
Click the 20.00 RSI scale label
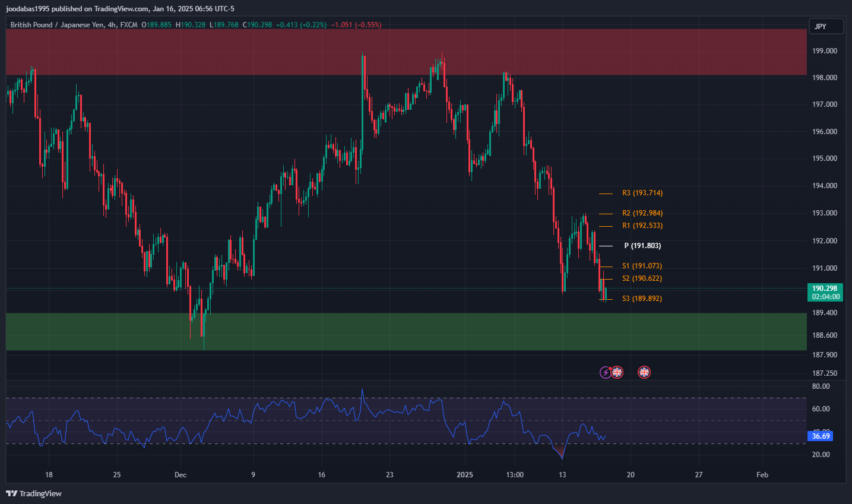pos(821,455)
